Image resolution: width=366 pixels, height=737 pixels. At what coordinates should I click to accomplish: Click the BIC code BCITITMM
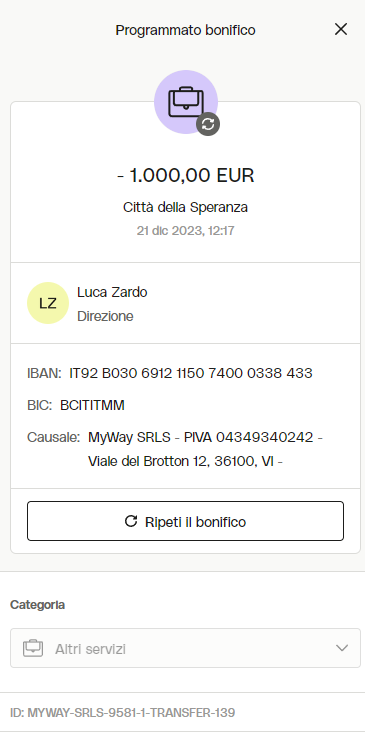93,405
